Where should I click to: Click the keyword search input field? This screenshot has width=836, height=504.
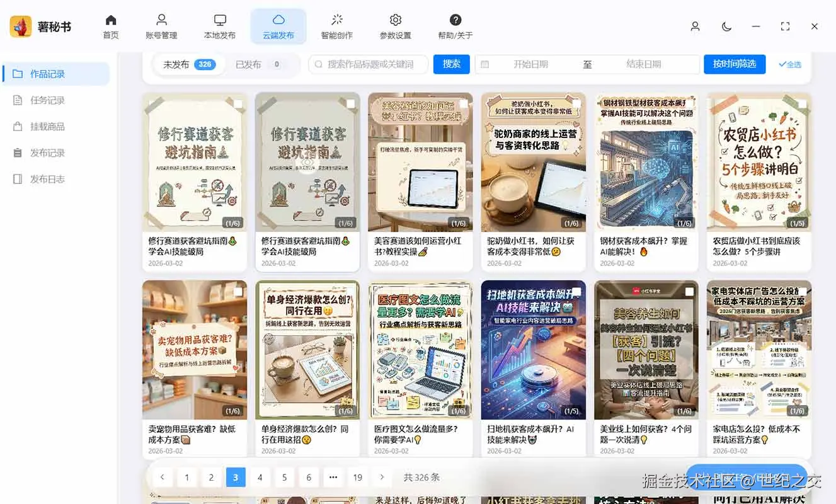point(368,64)
